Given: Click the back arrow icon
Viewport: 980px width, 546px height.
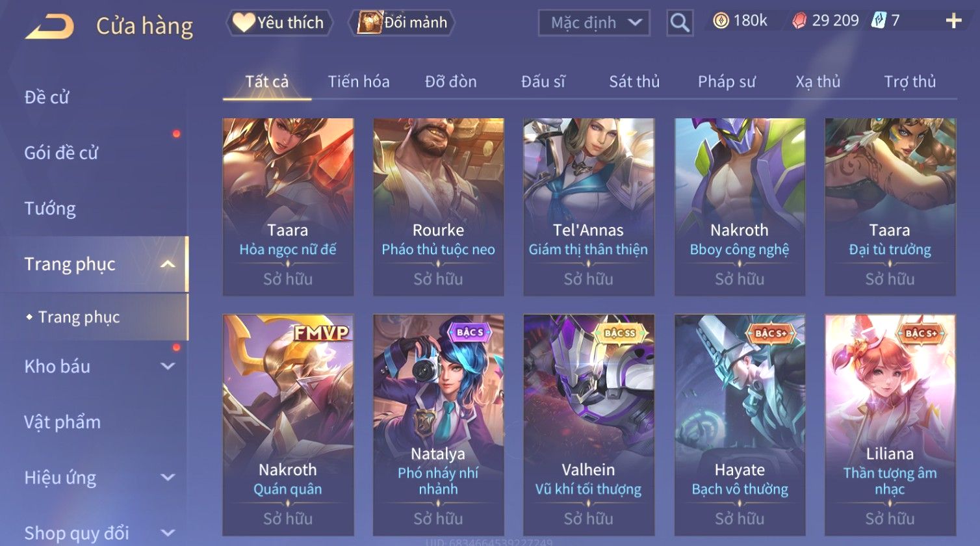Looking at the screenshot, I should [x=49, y=26].
